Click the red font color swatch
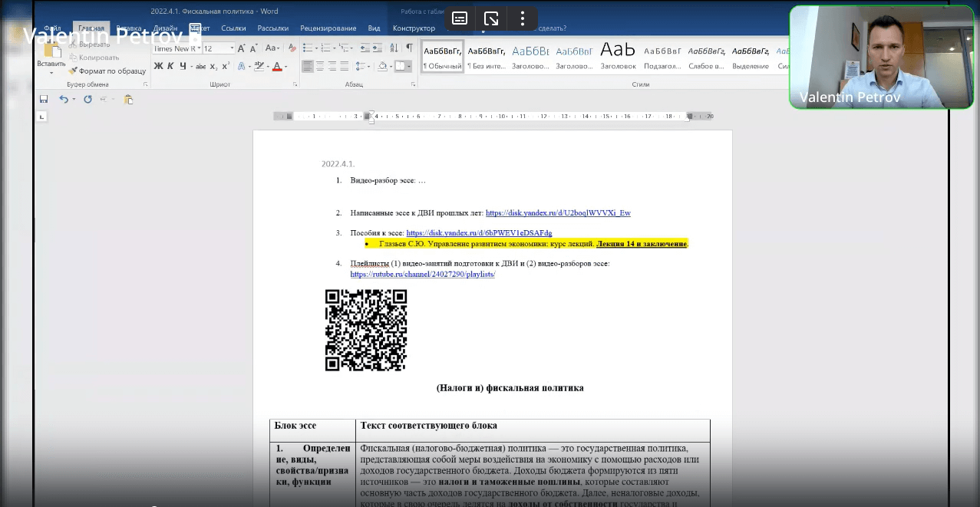The height and width of the screenshot is (507, 980). coord(276,67)
